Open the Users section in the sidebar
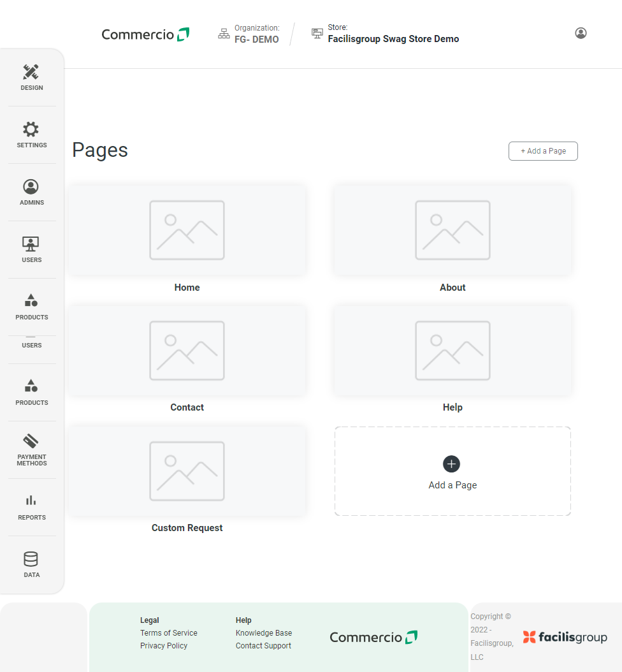 (31, 247)
